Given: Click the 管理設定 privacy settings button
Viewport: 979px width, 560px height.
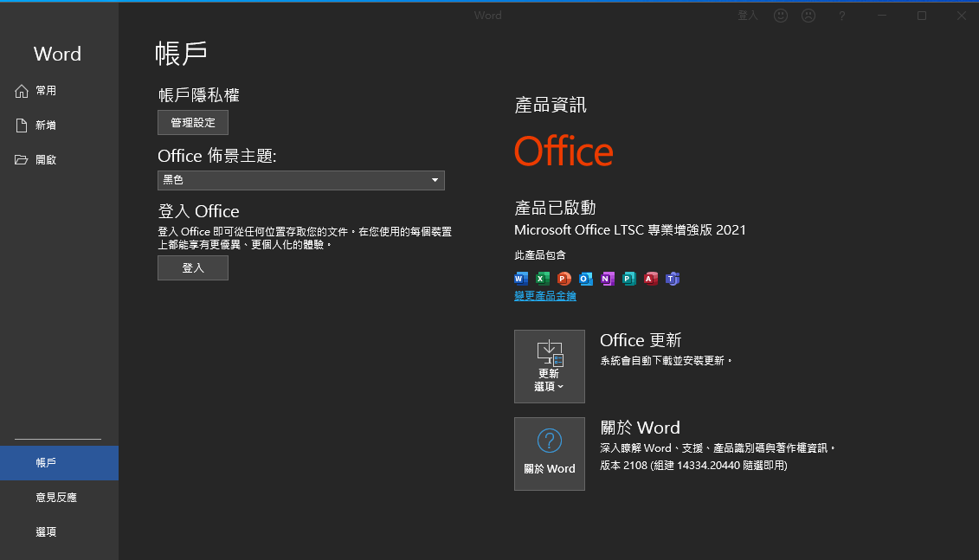Looking at the screenshot, I should pyautogui.click(x=193, y=123).
